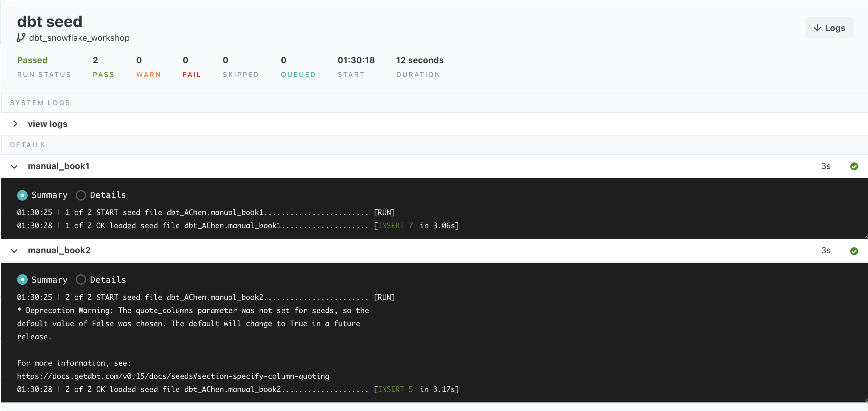The width and height of the screenshot is (868, 411).
Task: Collapse the manual_book1 details row
Action: (x=14, y=167)
